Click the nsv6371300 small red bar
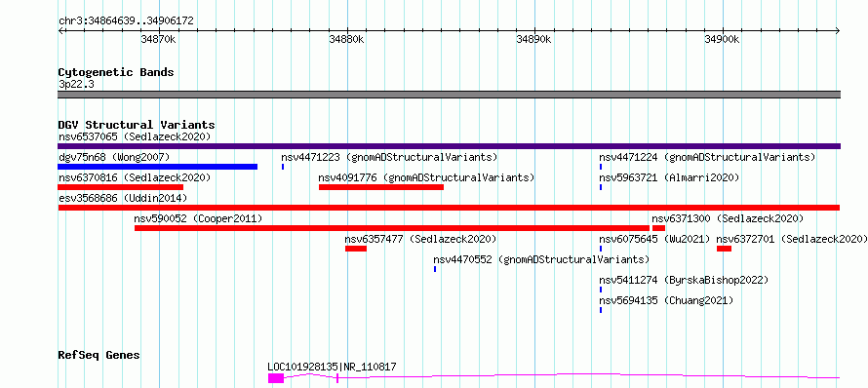The width and height of the screenshot is (868, 388). coord(658,228)
